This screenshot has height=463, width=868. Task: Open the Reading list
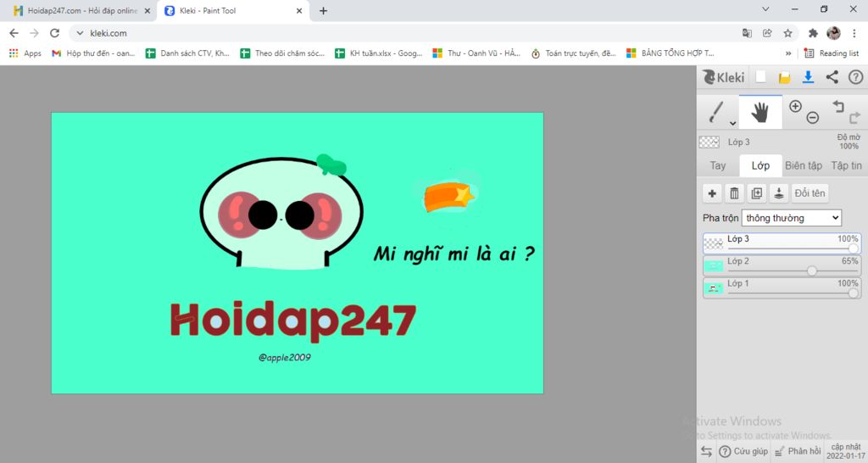click(x=832, y=53)
